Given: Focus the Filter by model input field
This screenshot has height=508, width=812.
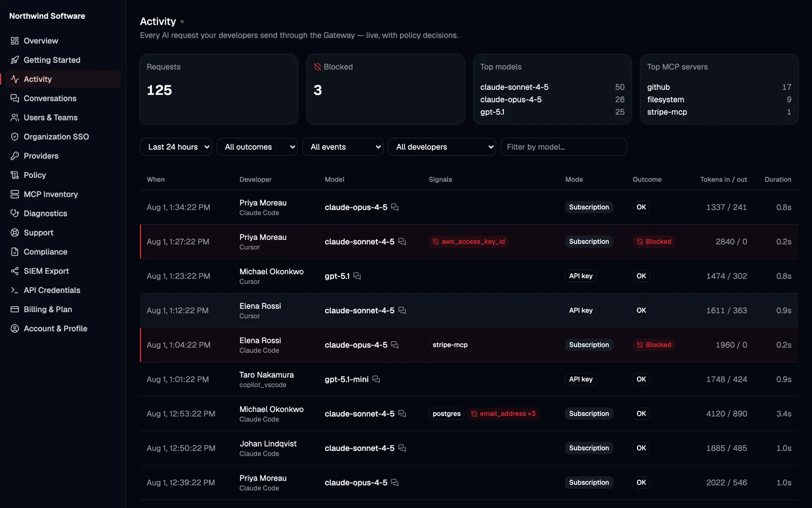Looking at the screenshot, I should (x=564, y=147).
